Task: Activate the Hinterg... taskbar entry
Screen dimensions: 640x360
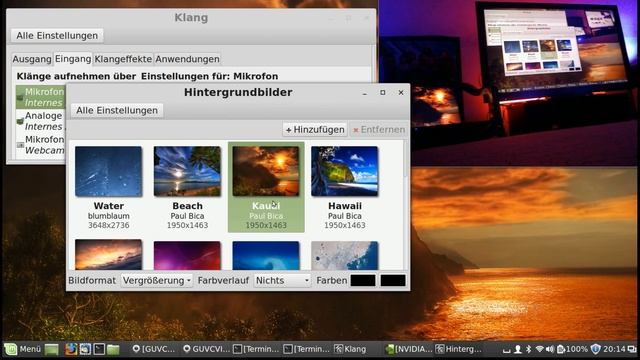Action: [x=458, y=349]
